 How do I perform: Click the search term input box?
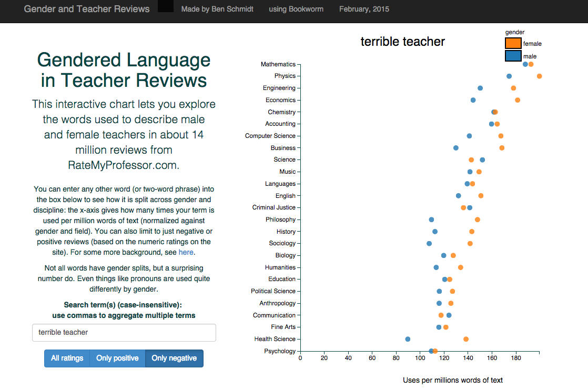coord(124,333)
